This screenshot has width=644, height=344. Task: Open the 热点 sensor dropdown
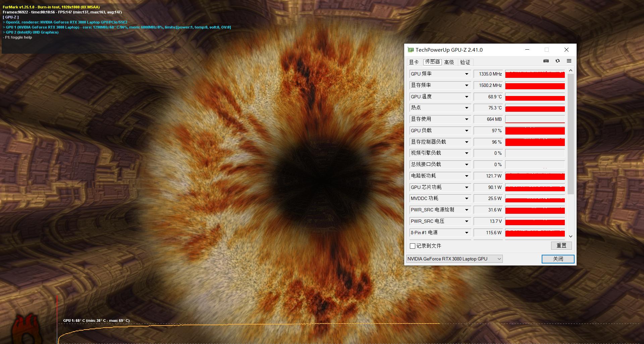467,108
